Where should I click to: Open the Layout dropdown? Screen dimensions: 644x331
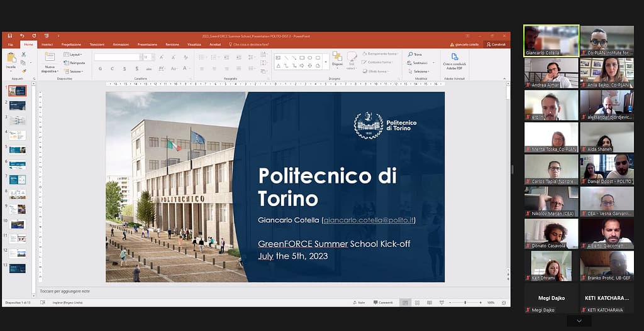point(73,54)
